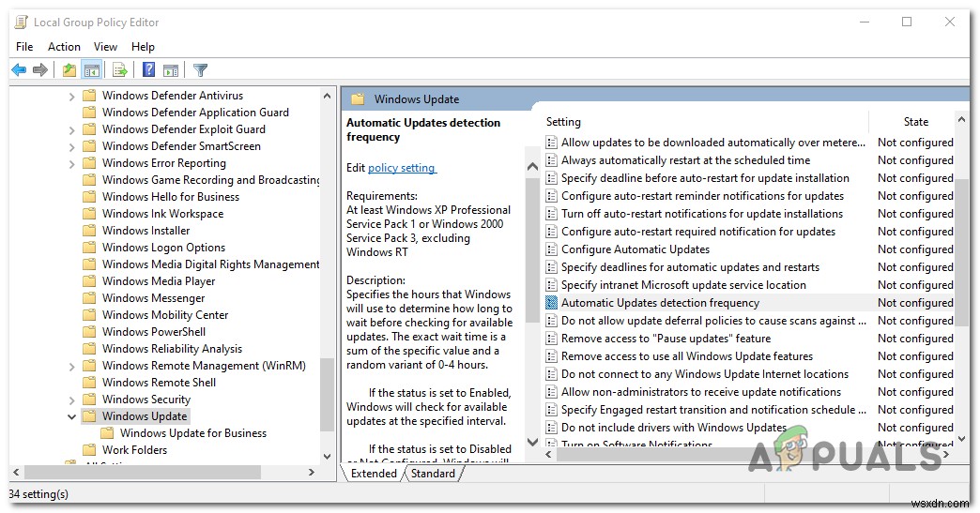Viewport: 980px width, 513px height.
Task: Click the Windows Media Player folder icon
Action: (x=90, y=280)
